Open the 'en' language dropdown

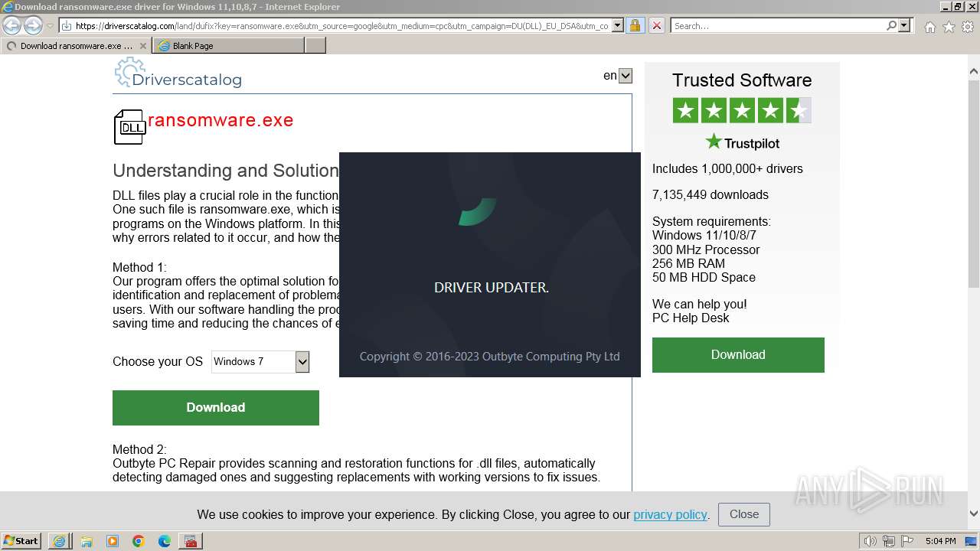(625, 76)
